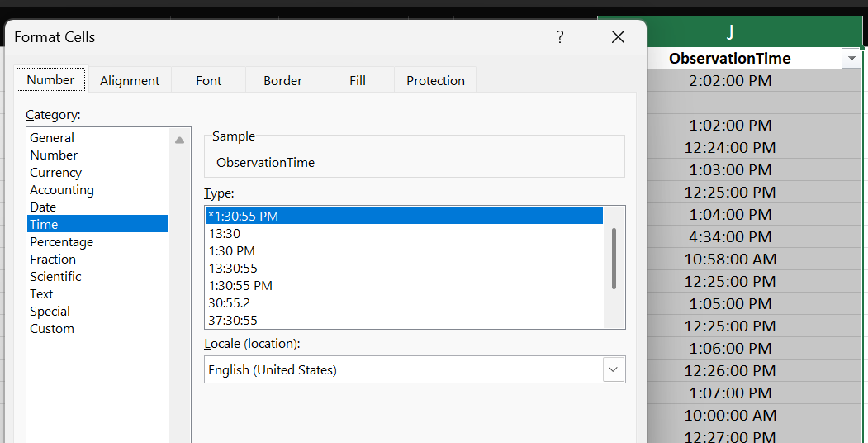
Task: Select the Custom category
Action: click(x=52, y=329)
